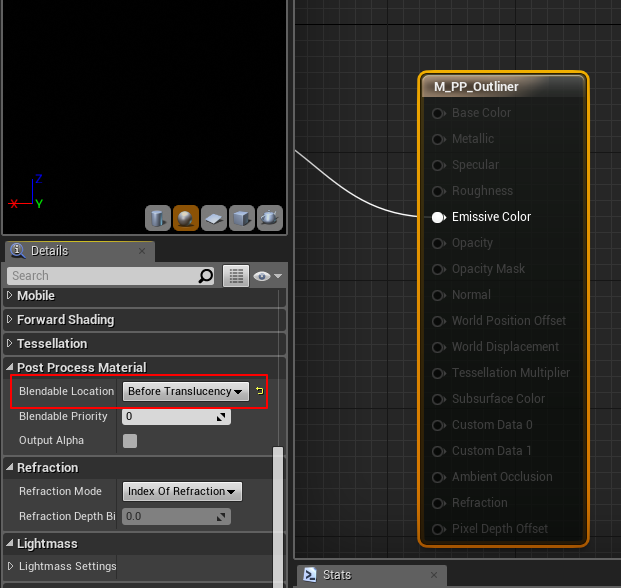The height and width of the screenshot is (588, 621).
Task: Click the Details search field
Action: pyautogui.click(x=100, y=276)
